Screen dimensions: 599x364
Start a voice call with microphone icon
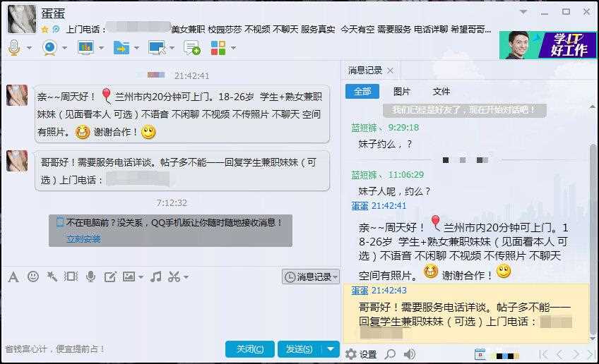[x=14, y=48]
